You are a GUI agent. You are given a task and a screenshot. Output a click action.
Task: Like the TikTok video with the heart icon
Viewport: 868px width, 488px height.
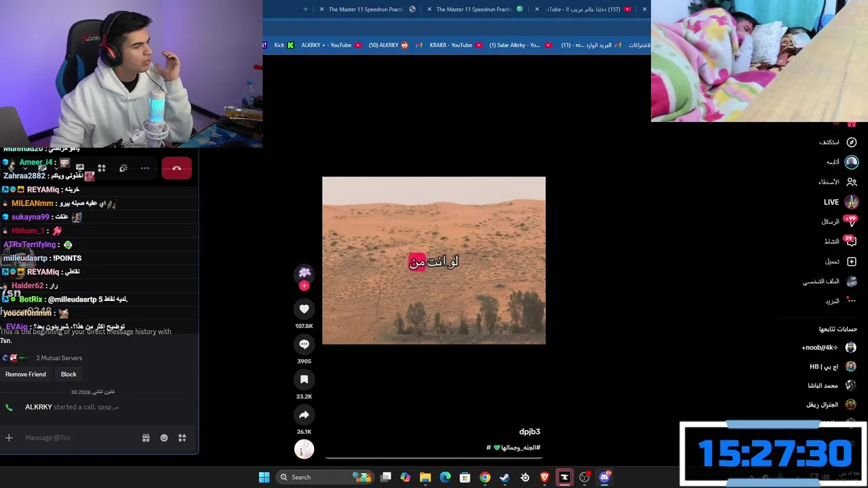(304, 309)
